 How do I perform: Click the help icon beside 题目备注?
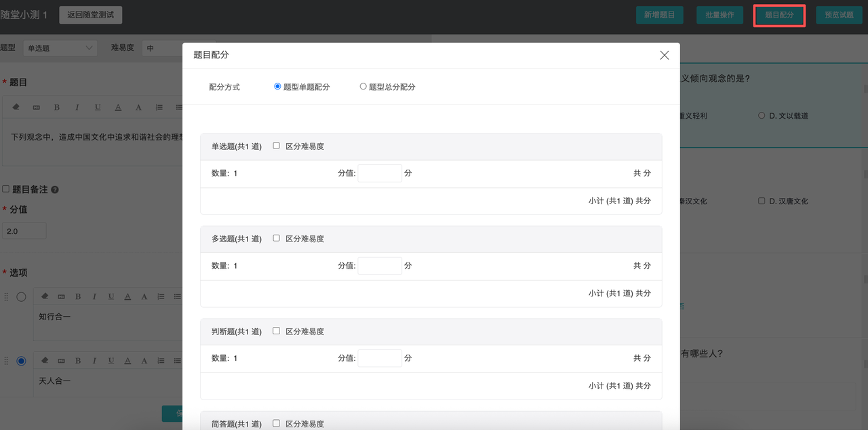[x=55, y=190]
